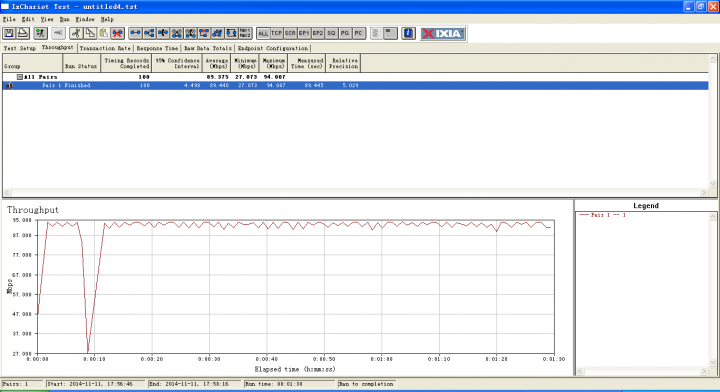
Task: Toggle the PG filter button
Action: click(345, 33)
